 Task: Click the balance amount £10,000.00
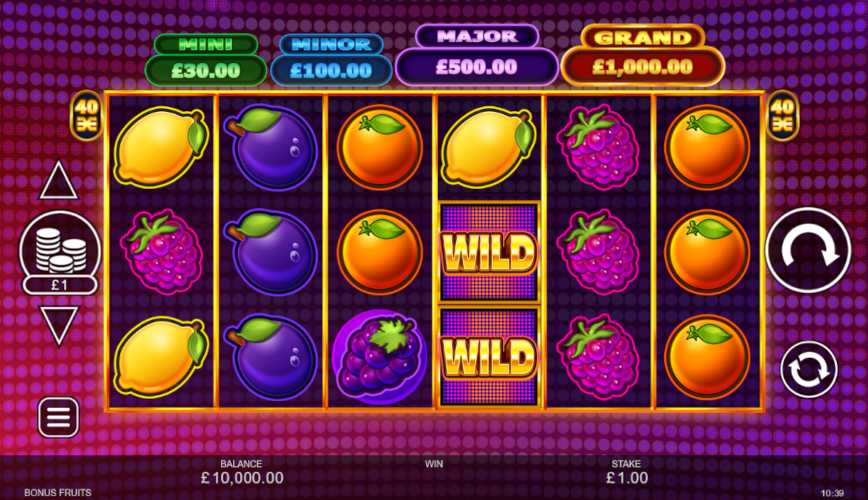click(242, 477)
